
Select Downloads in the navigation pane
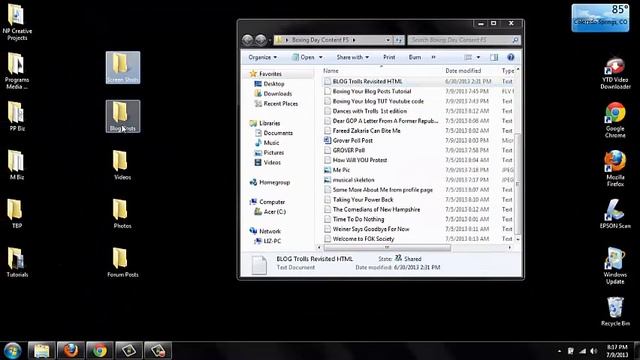(x=273, y=94)
